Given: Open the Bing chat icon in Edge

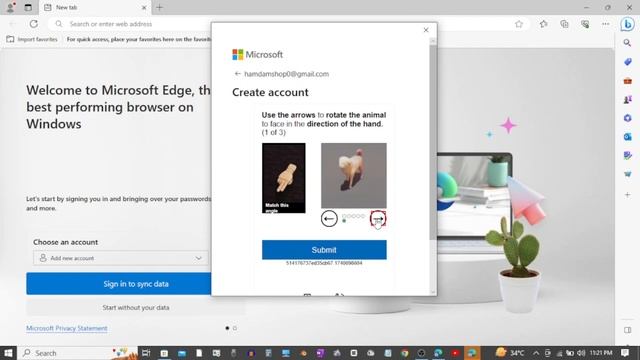Looking at the screenshot, I should [627, 24].
